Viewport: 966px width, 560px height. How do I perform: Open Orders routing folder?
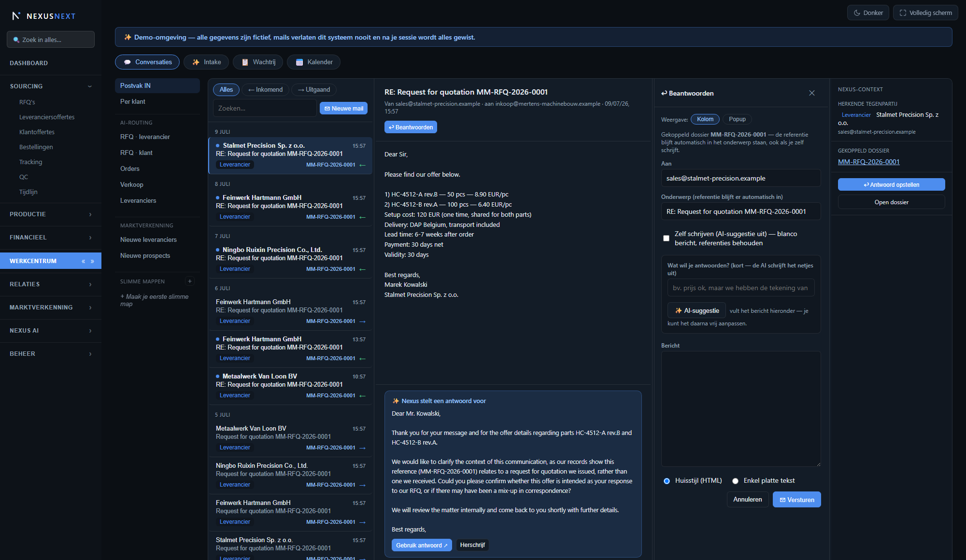pos(157,169)
